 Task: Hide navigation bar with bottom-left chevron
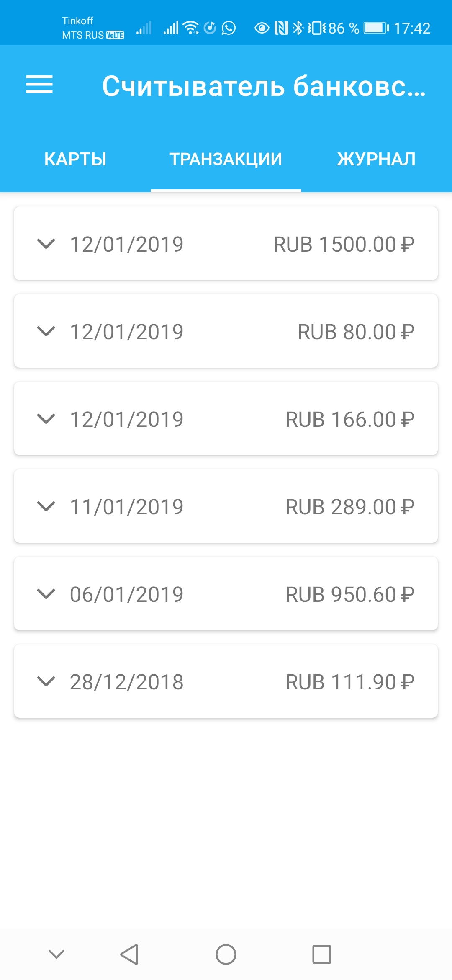pyautogui.click(x=56, y=954)
